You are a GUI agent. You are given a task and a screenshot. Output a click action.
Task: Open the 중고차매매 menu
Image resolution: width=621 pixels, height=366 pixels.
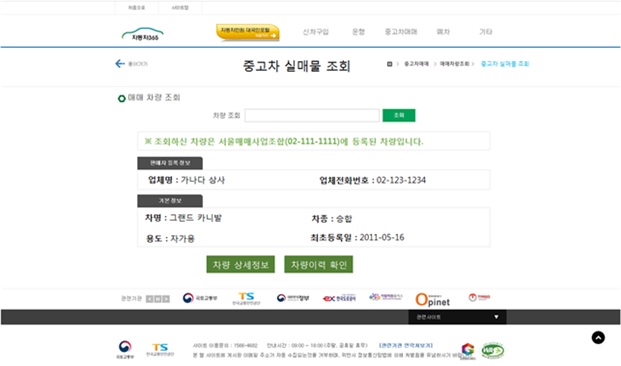tap(401, 32)
